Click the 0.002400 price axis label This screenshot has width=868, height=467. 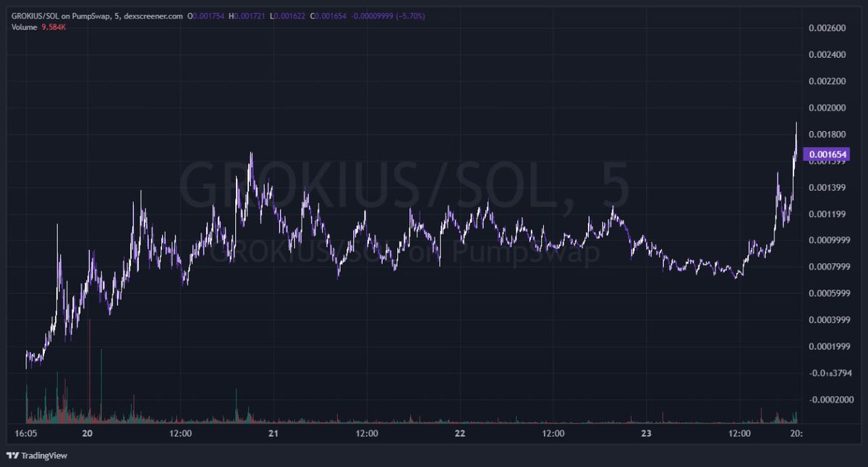(827, 55)
